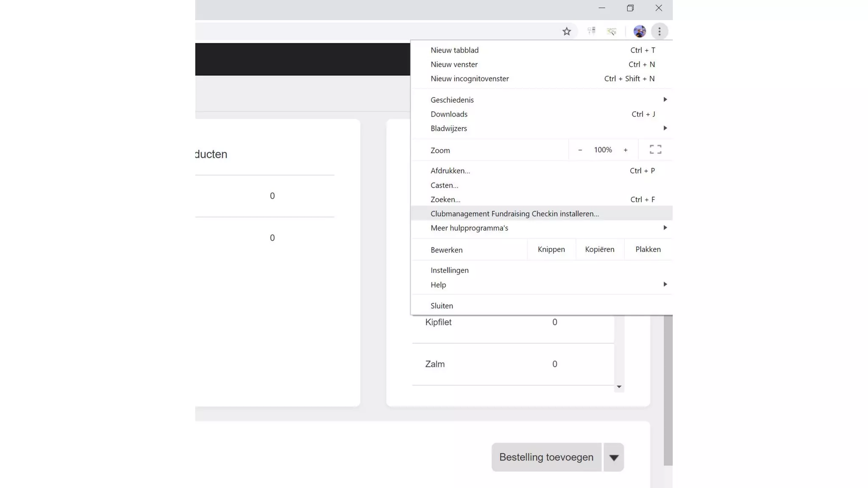868x488 pixels.
Task: Click the first extension icon in toolbar
Action: point(591,31)
